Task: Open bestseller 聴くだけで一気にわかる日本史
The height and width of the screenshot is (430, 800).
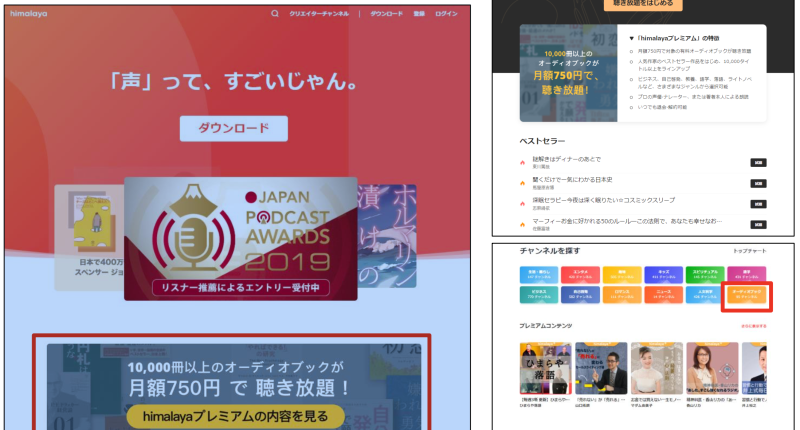Action: [x=572, y=180]
